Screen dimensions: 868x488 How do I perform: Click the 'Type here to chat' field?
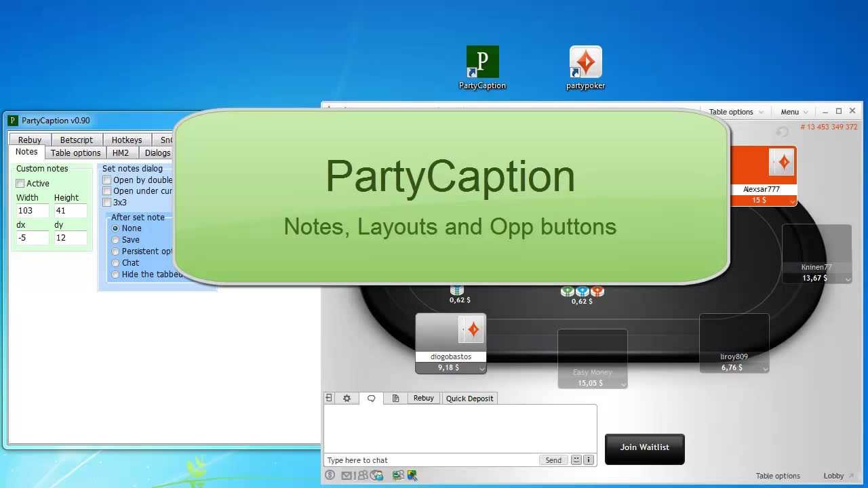tap(431, 460)
